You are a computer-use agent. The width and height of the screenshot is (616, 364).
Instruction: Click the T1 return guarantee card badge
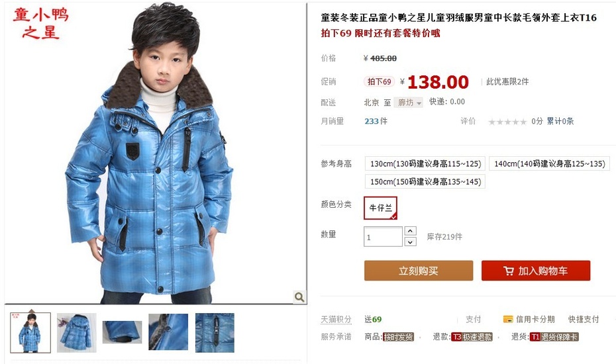click(x=554, y=337)
